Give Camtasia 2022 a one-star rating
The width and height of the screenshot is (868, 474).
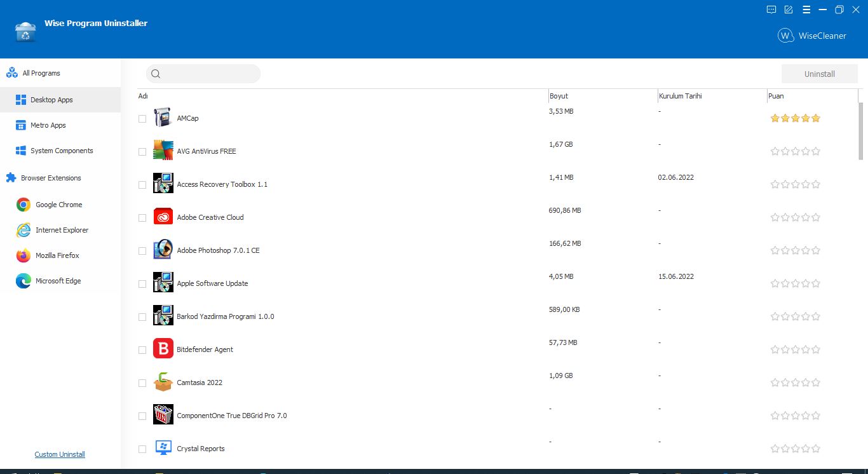point(775,383)
